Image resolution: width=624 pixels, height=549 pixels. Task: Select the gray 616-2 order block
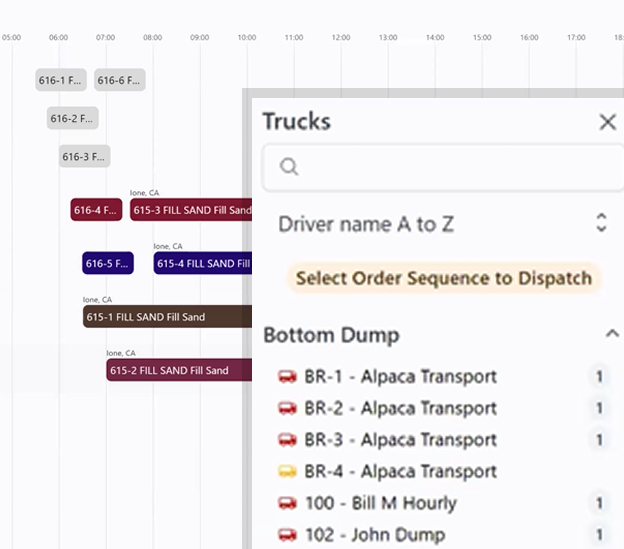click(72, 118)
